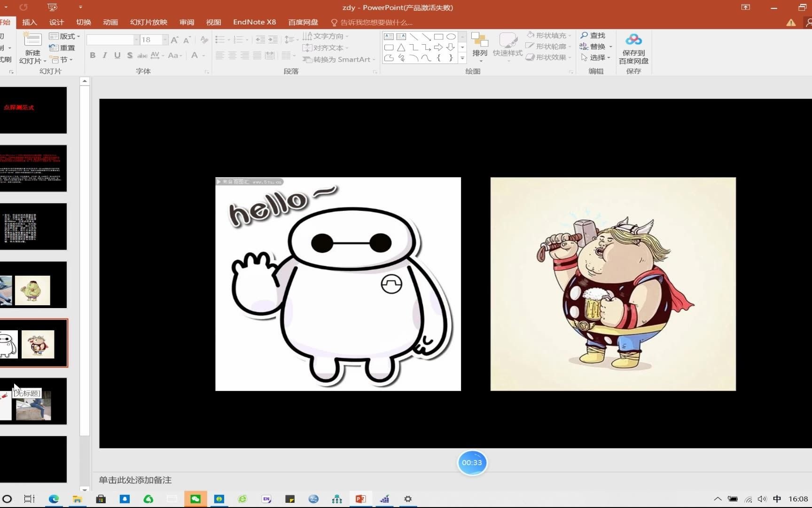Select the triangle shape in gallery
The image size is (812, 508).
point(401,48)
